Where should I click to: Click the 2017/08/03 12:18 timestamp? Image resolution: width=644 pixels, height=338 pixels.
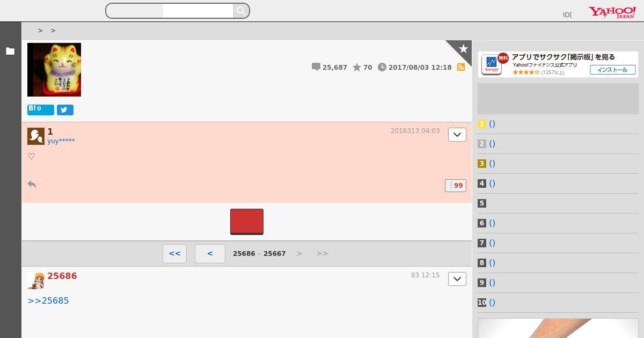[x=420, y=68]
